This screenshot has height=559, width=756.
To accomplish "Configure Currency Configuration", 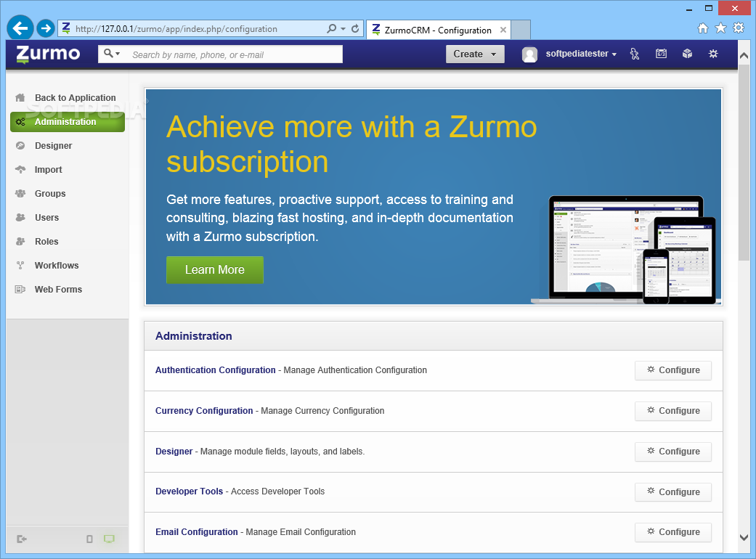I will coord(673,411).
